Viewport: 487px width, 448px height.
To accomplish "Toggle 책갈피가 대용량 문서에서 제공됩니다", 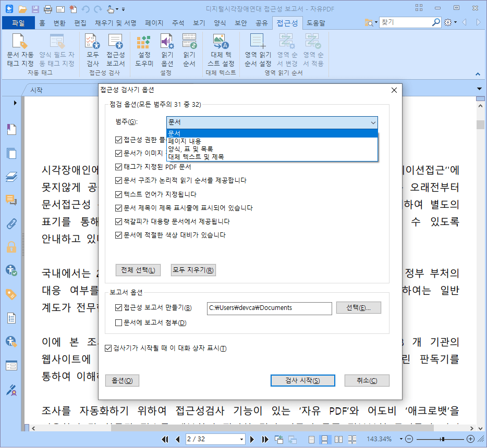I will click(x=118, y=221).
